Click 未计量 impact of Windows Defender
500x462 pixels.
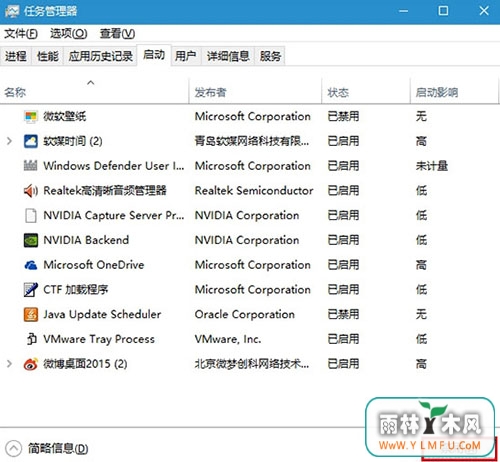[432, 166]
